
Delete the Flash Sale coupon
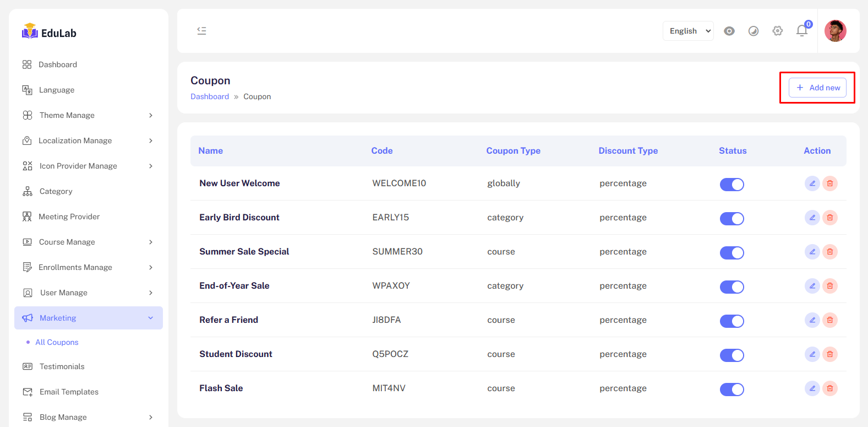tap(830, 388)
